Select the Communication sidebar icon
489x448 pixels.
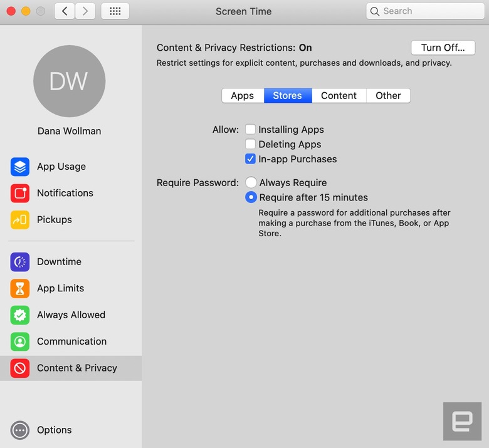[20, 341]
